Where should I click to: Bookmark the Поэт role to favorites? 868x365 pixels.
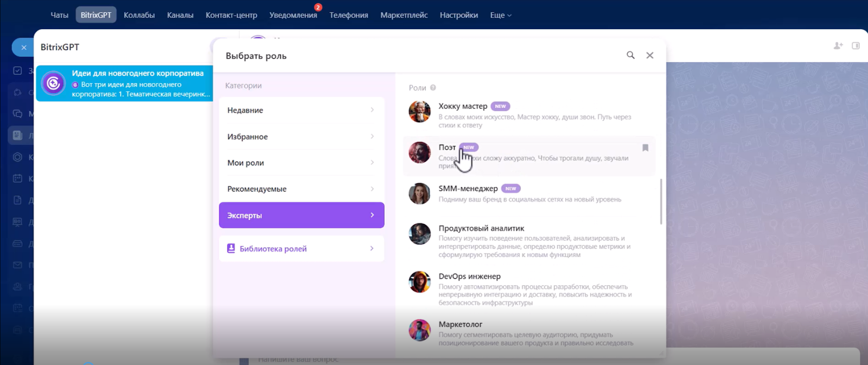coord(645,148)
